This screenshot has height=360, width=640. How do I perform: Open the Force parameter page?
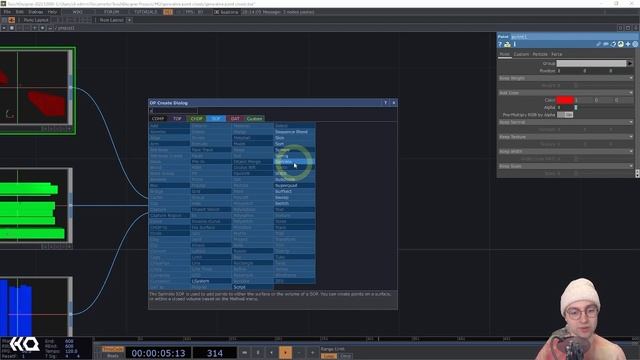[x=557, y=54]
